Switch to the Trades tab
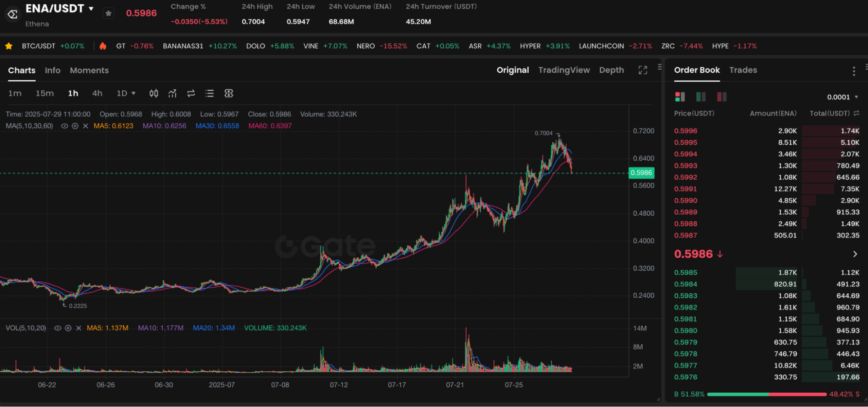 coord(743,70)
